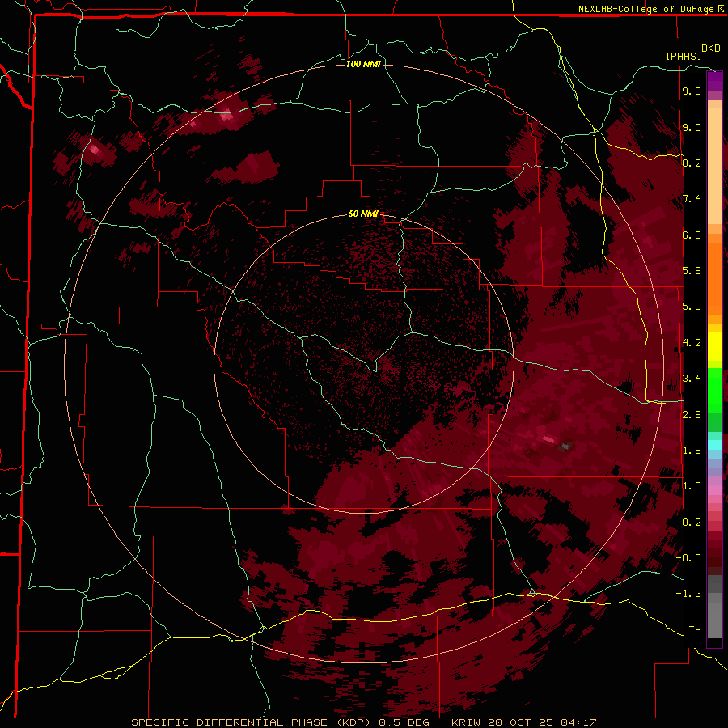Select the gray band at the scale bottom

point(714,607)
